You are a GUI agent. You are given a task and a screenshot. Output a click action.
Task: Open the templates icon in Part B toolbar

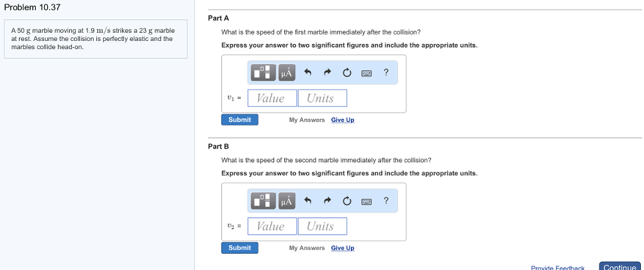[264, 201]
